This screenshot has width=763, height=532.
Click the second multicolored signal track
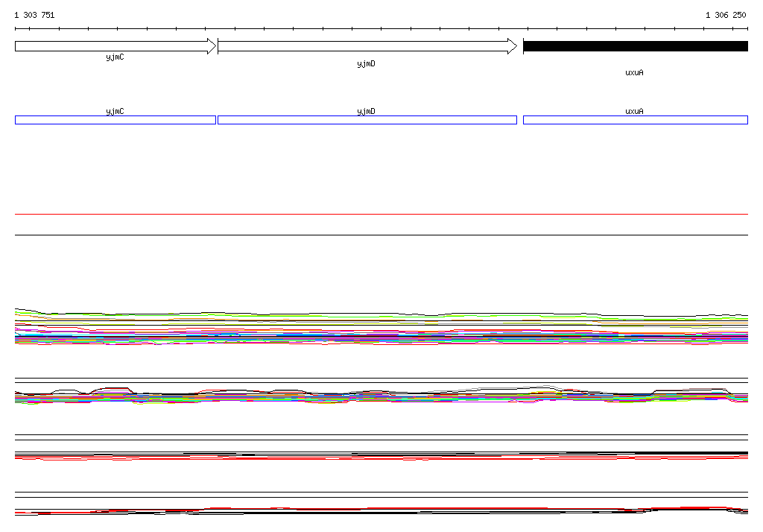pos(381,396)
